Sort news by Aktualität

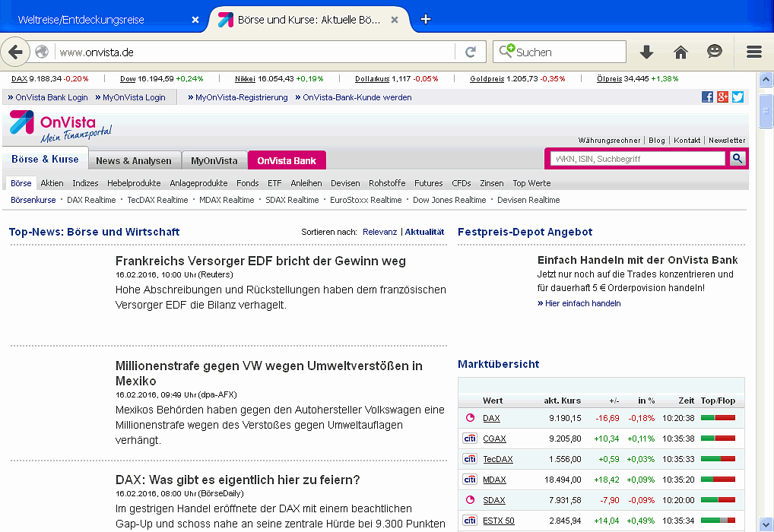coord(424,232)
